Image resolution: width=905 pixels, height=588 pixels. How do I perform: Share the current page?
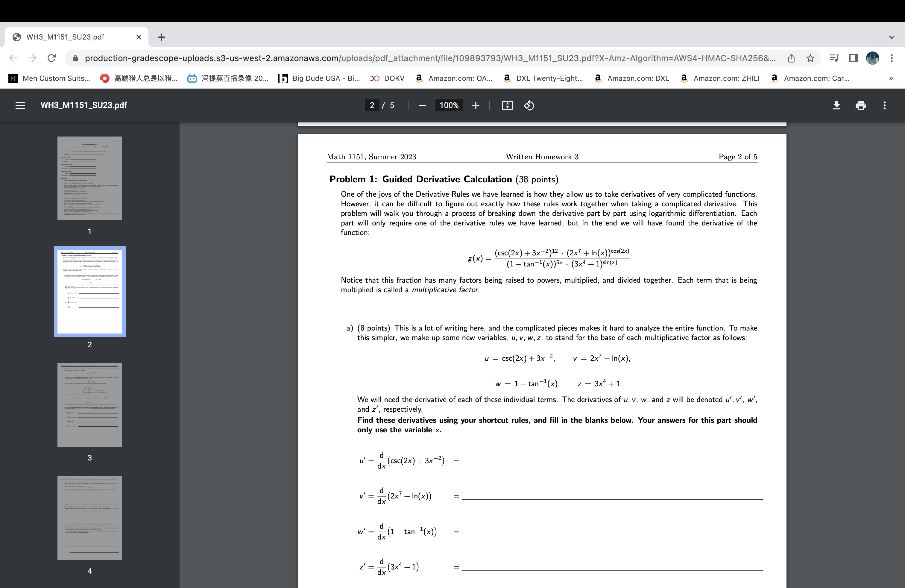[791, 58]
